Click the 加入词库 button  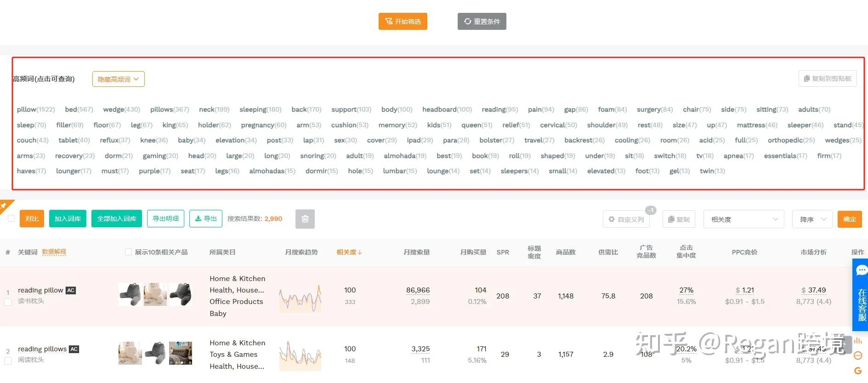pyautogui.click(x=68, y=219)
